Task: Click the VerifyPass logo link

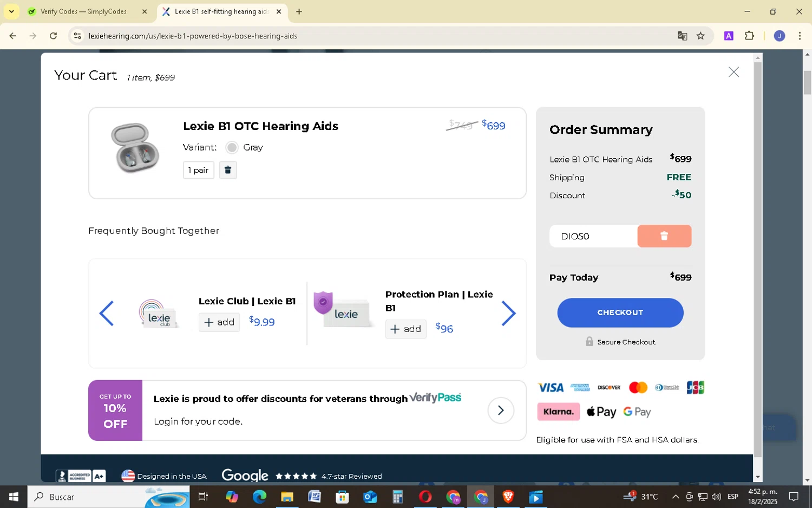Action: tap(435, 398)
